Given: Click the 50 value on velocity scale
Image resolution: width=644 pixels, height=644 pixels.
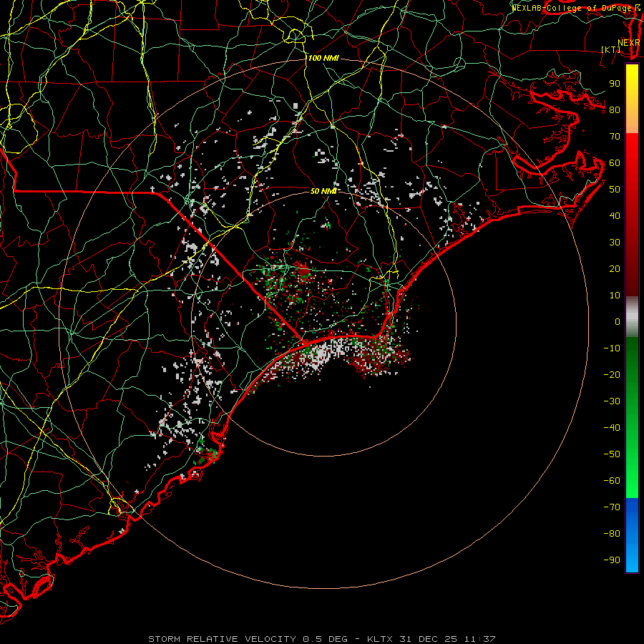Looking at the screenshot, I should click(x=615, y=190).
